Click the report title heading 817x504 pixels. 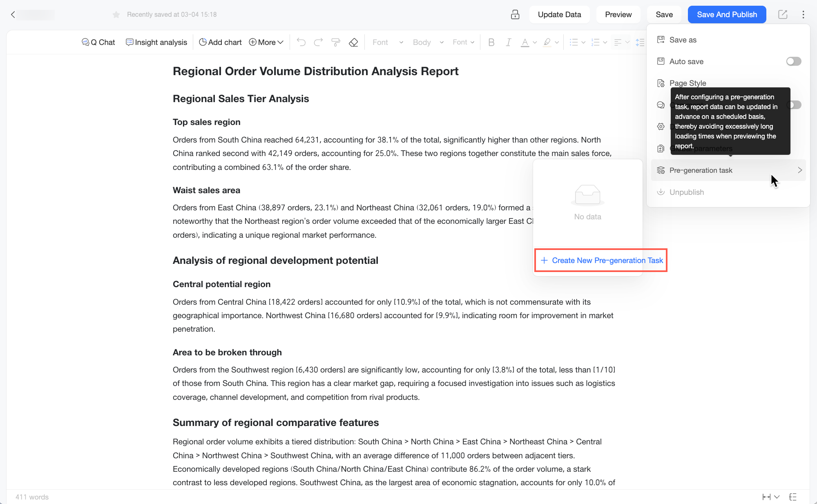[315, 71]
